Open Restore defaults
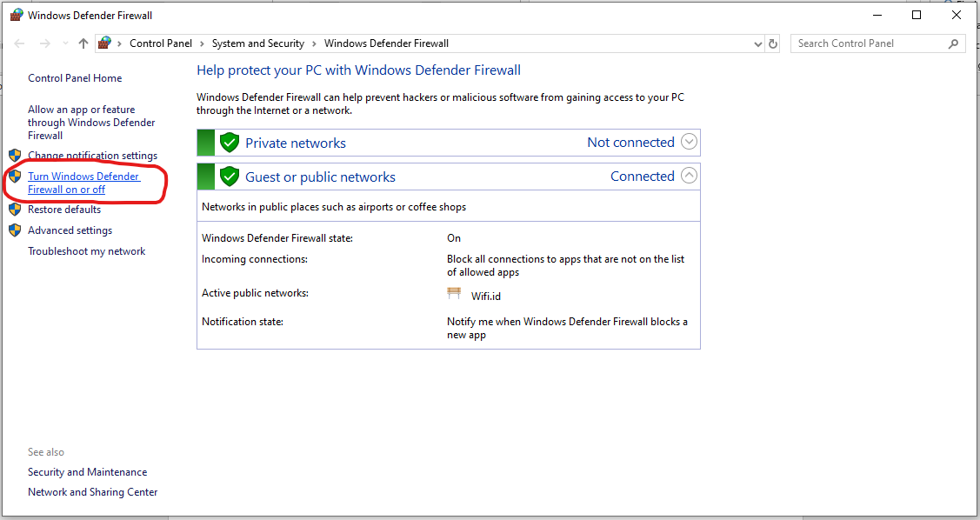 point(64,210)
